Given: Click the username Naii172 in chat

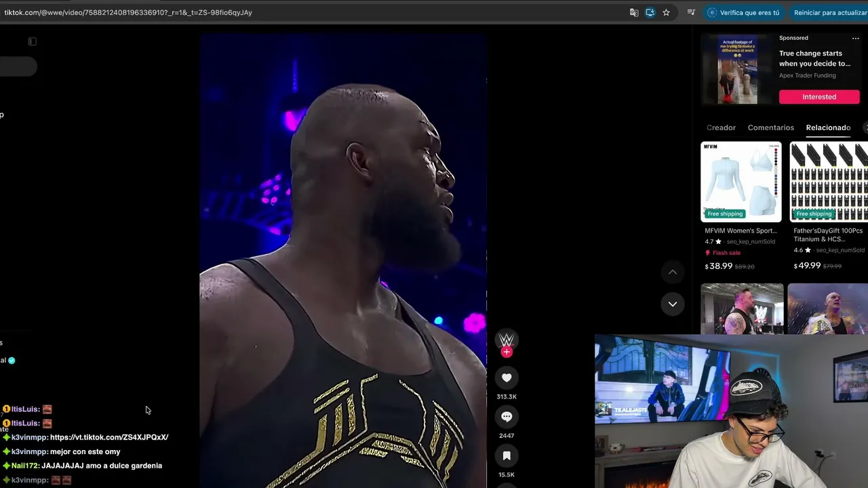Looking at the screenshot, I should tap(25, 466).
